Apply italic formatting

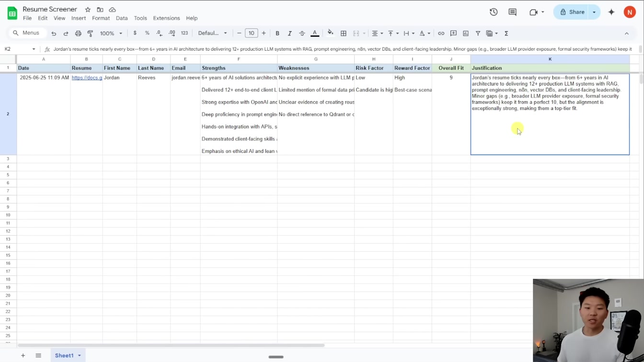click(289, 33)
